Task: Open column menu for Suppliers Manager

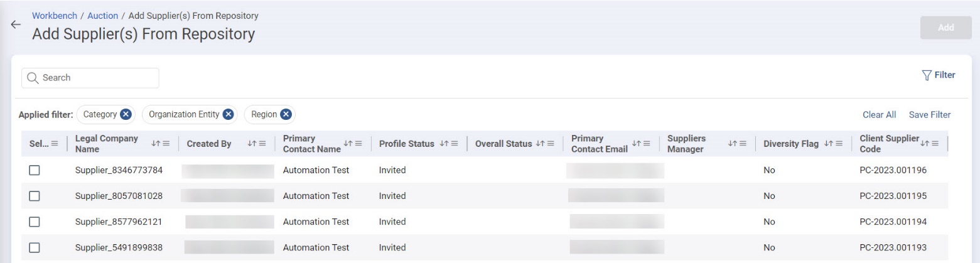Action: click(742, 144)
